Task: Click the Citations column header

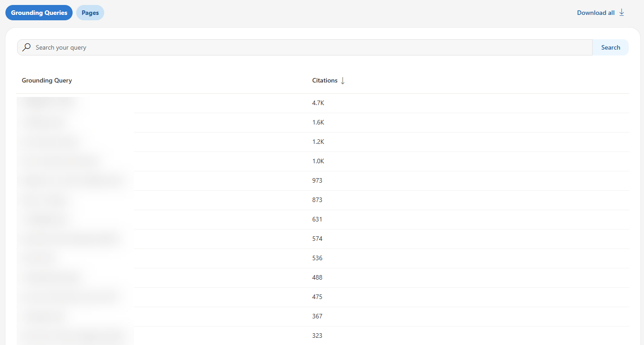Action: coord(324,80)
